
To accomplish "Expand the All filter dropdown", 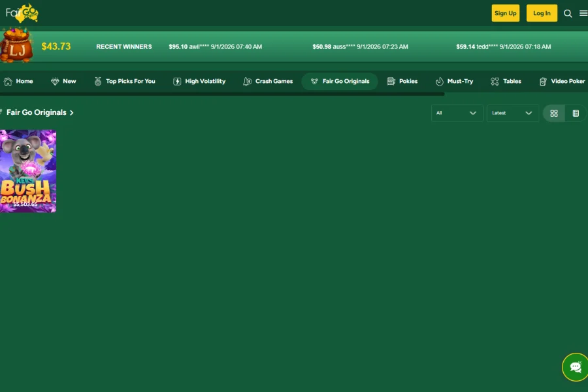I will coord(457,113).
